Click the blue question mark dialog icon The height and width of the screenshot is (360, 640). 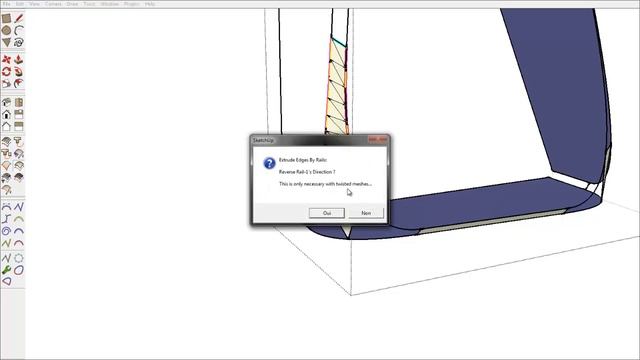[269, 163]
